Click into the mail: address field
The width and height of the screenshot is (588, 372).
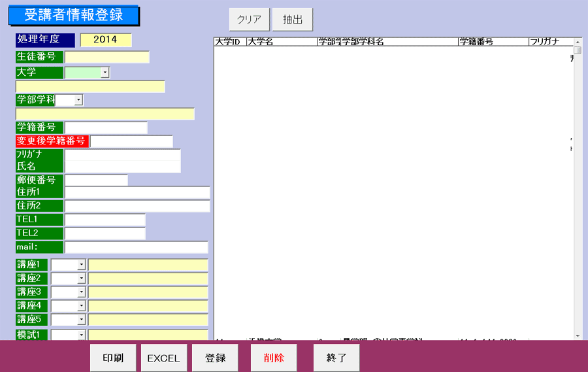pos(136,247)
